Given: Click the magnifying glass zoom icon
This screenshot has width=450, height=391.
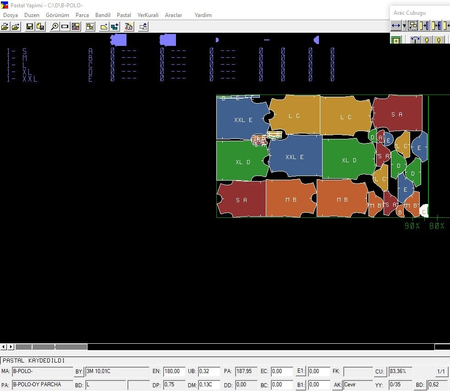Looking at the screenshot, I should [54, 27].
